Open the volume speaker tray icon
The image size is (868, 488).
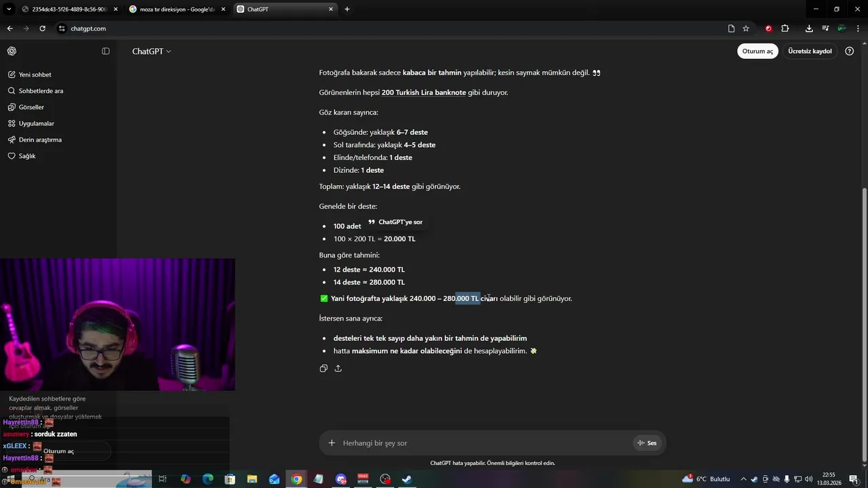pyautogui.click(x=809, y=479)
